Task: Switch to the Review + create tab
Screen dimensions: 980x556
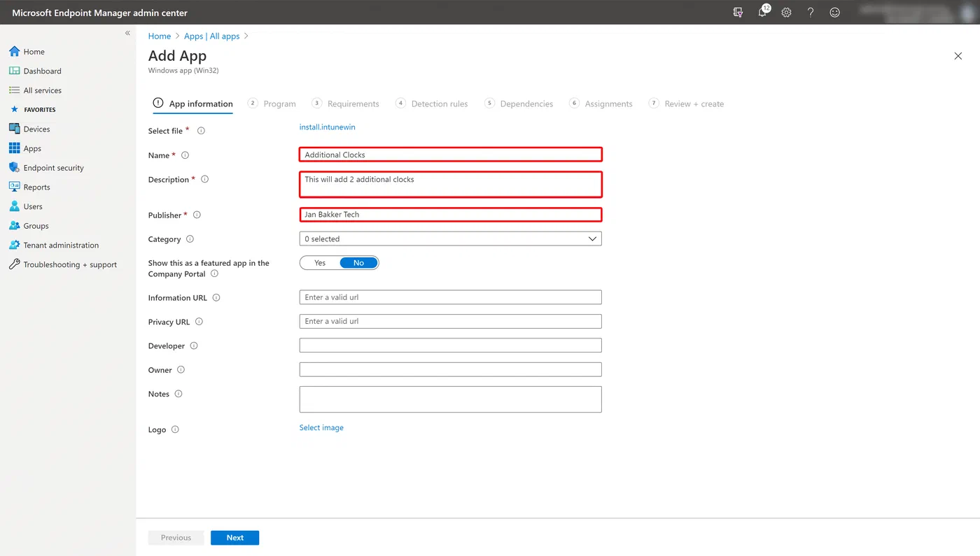Action: (x=687, y=104)
